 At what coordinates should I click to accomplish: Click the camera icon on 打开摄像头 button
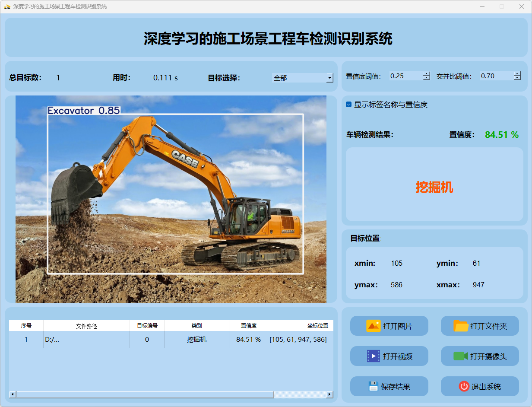point(461,356)
